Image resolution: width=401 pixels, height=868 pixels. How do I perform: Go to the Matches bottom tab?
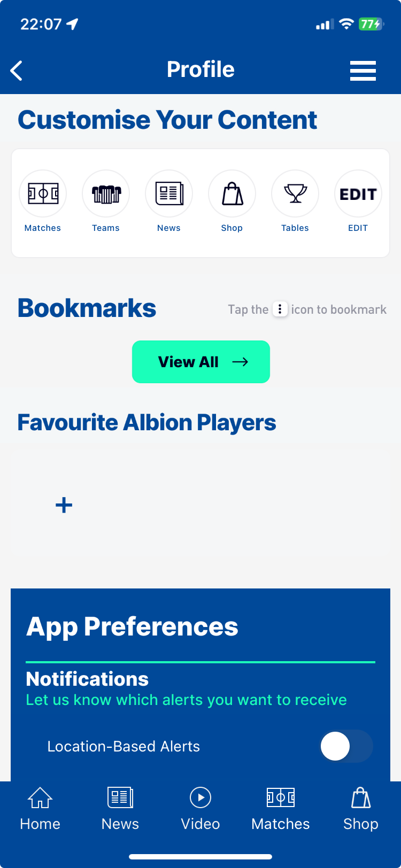(281, 809)
